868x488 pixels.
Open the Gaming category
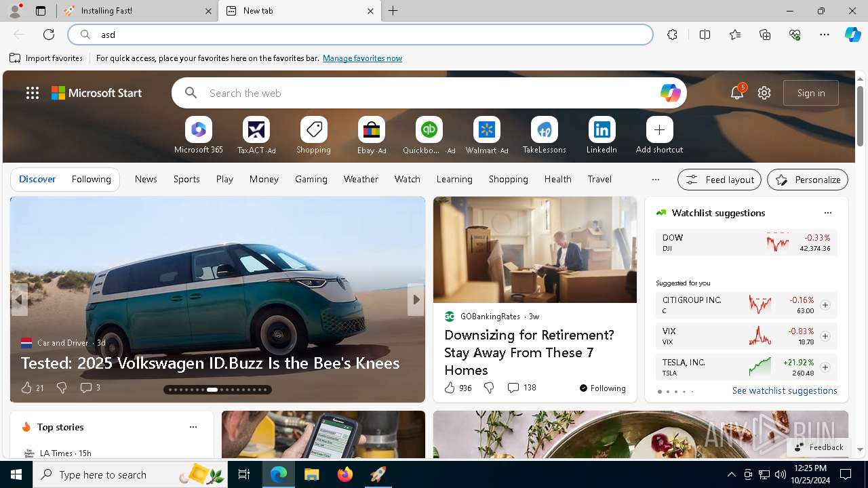click(311, 179)
